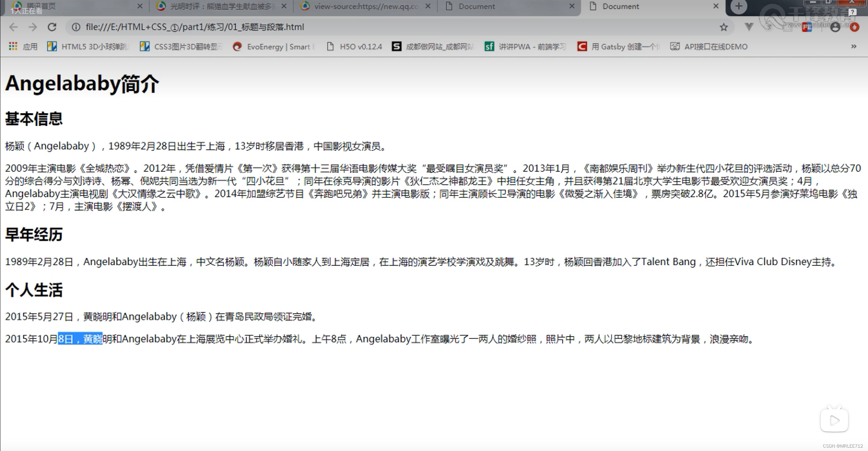Reload the current page

tap(52, 27)
